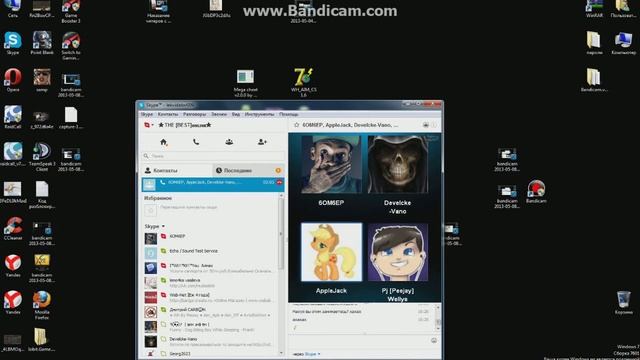
Task: Click the chat message input box
Action: (x=359, y=340)
